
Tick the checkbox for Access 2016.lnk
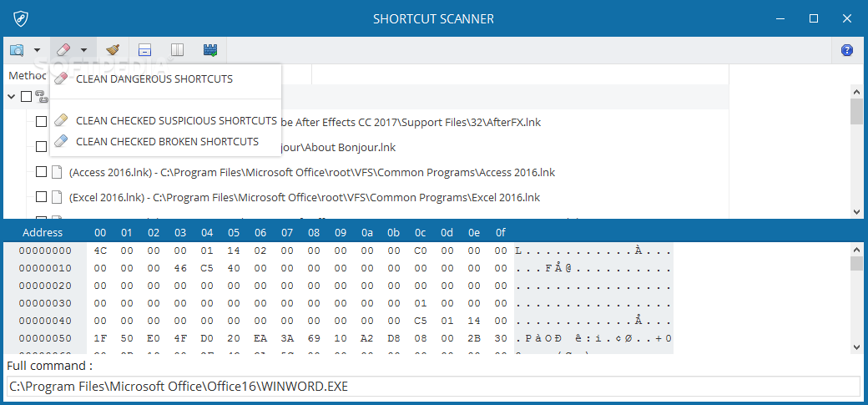click(41, 172)
